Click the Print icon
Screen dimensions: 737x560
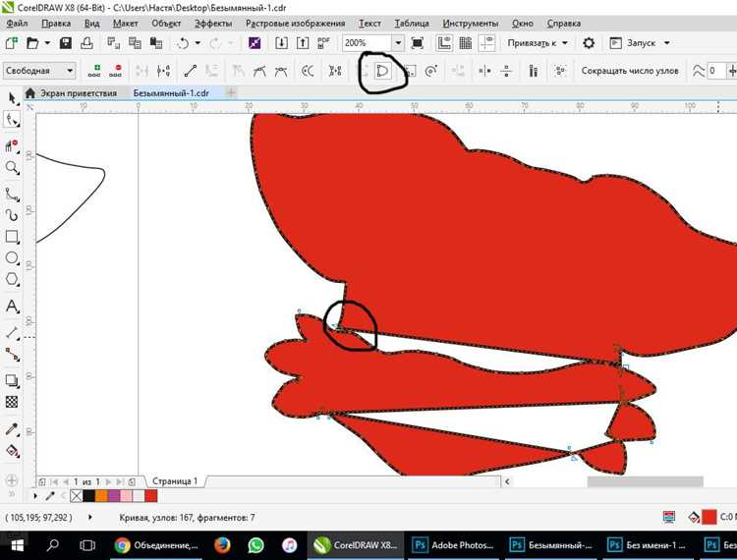pos(86,43)
